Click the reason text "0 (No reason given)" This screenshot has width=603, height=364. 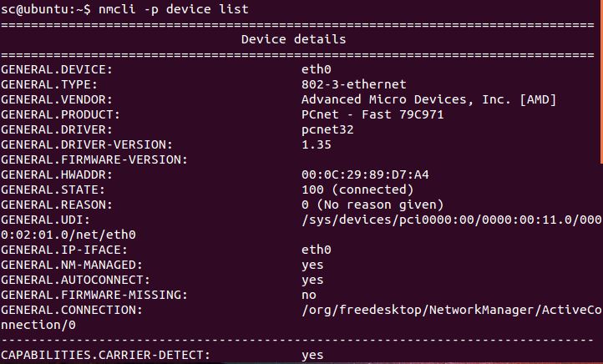coord(372,205)
